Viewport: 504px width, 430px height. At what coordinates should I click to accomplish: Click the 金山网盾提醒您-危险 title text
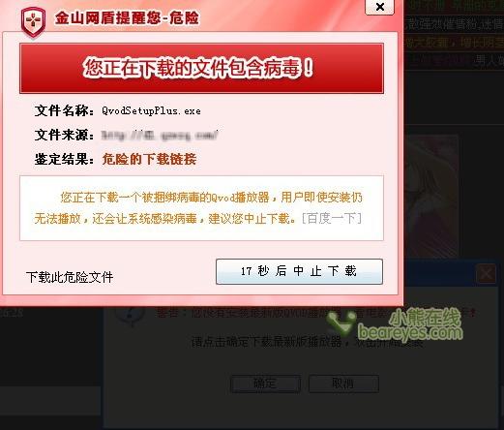point(127,17)
